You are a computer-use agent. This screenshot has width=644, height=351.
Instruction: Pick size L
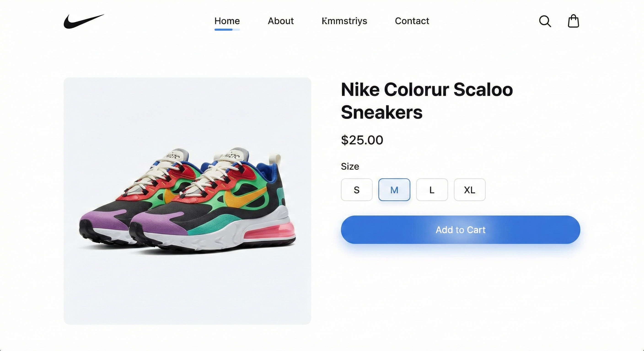[x=432, y=190]
